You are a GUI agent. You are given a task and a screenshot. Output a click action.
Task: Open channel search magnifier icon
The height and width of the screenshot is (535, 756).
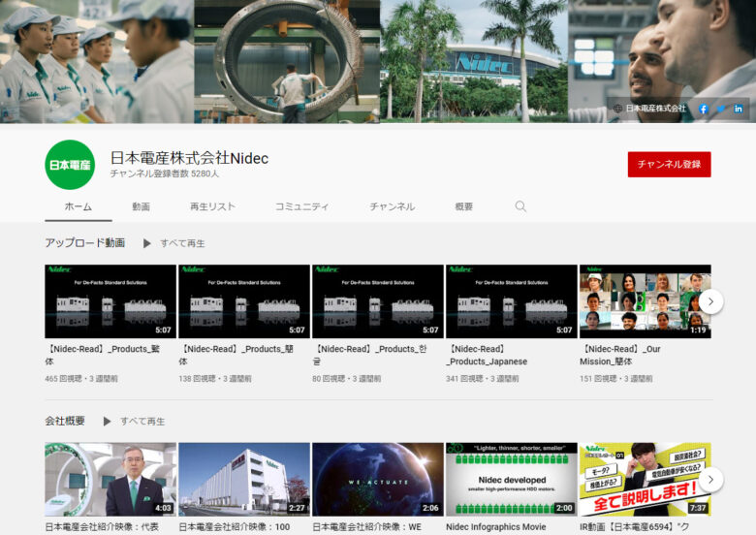[520, 206]
